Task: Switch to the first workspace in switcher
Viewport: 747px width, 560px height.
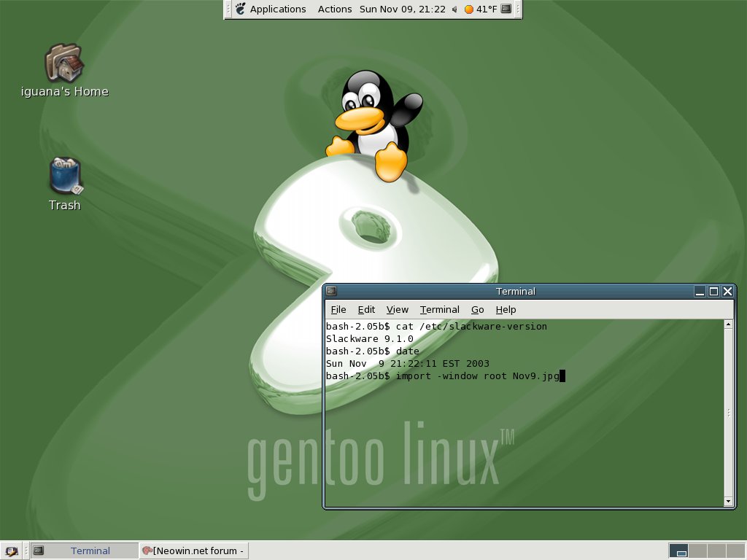Action: click(679, 551)
